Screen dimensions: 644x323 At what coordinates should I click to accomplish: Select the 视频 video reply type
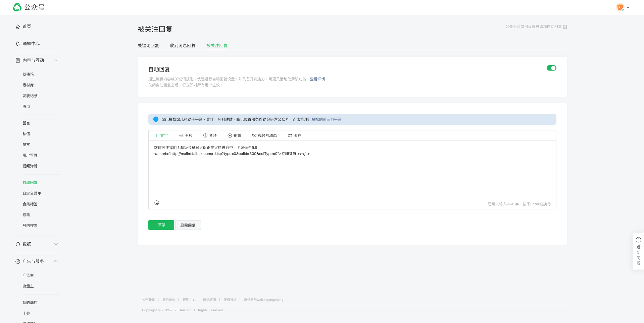(234, 135)
